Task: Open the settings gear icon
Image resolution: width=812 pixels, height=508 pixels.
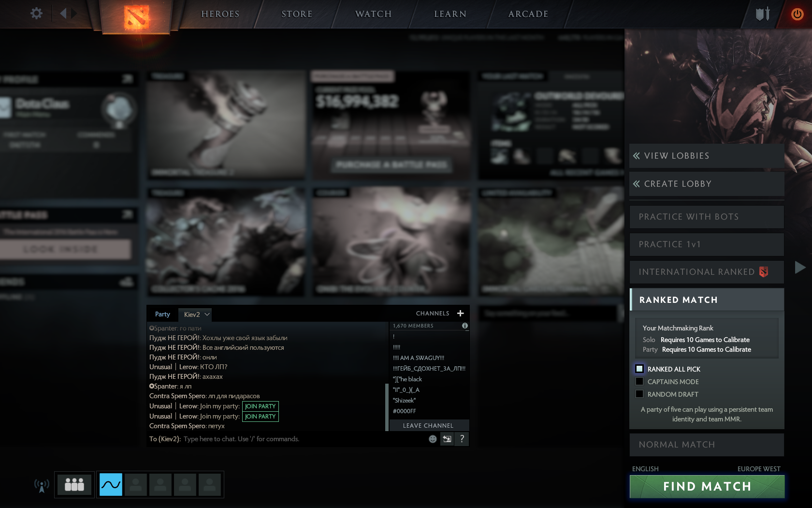Action: coord(36,14)
